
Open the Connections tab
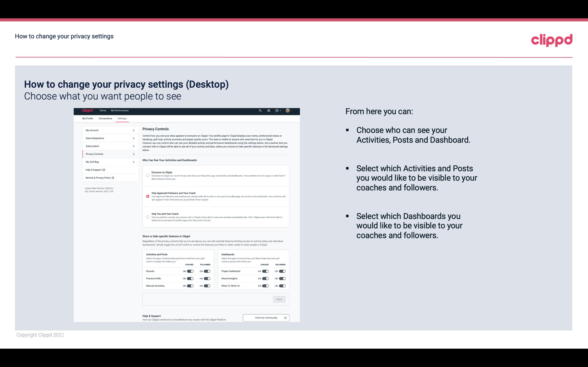tap(105, 118)
